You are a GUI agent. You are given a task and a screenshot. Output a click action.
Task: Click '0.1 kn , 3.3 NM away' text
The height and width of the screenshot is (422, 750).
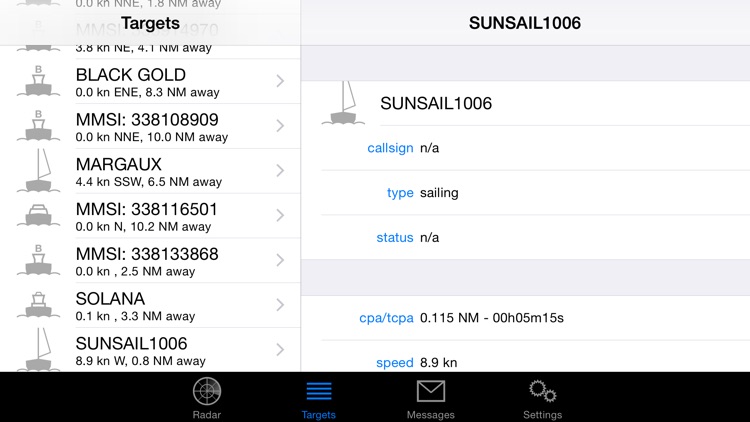click(135, 316)
